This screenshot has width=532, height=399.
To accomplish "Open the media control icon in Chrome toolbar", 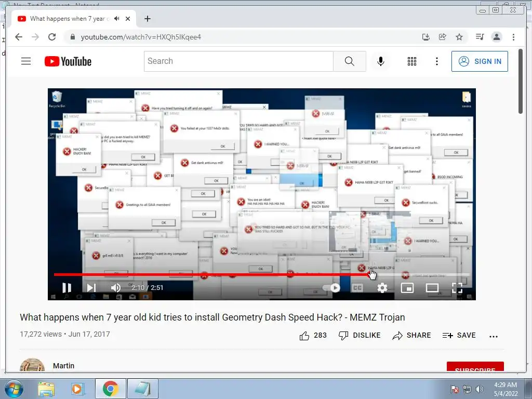I will point(480,37).
